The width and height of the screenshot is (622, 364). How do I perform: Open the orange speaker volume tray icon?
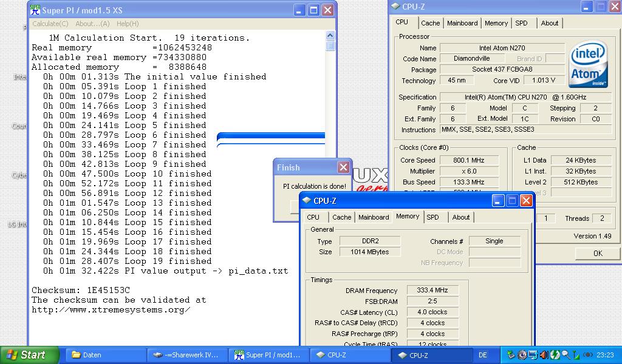544,355
